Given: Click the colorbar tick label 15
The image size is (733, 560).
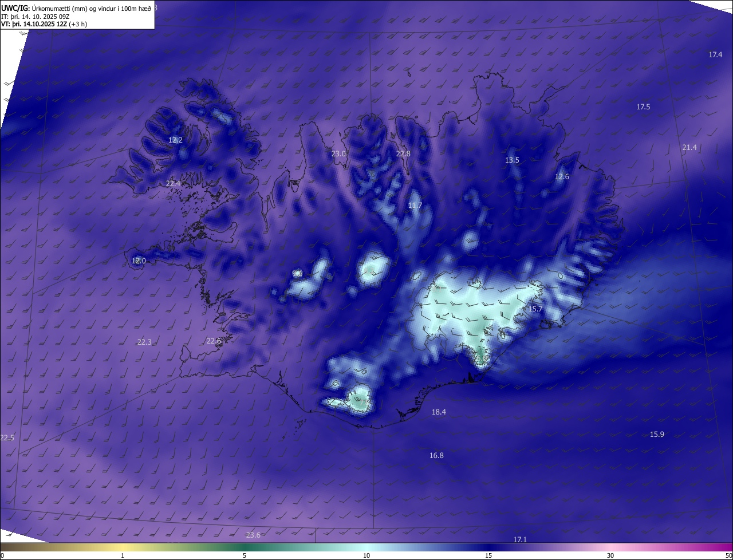Looking at the screenshot, I should [488, 556].
